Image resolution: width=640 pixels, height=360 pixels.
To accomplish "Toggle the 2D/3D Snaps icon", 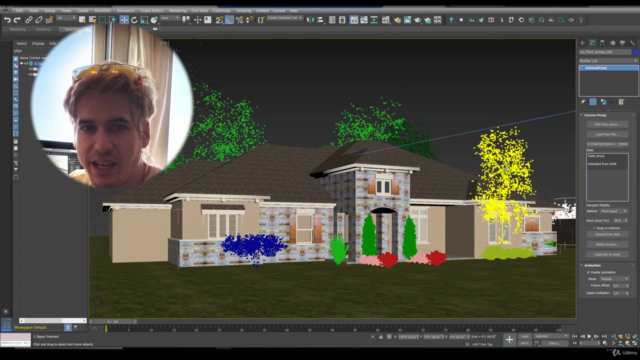I will [x=219, y=20].
